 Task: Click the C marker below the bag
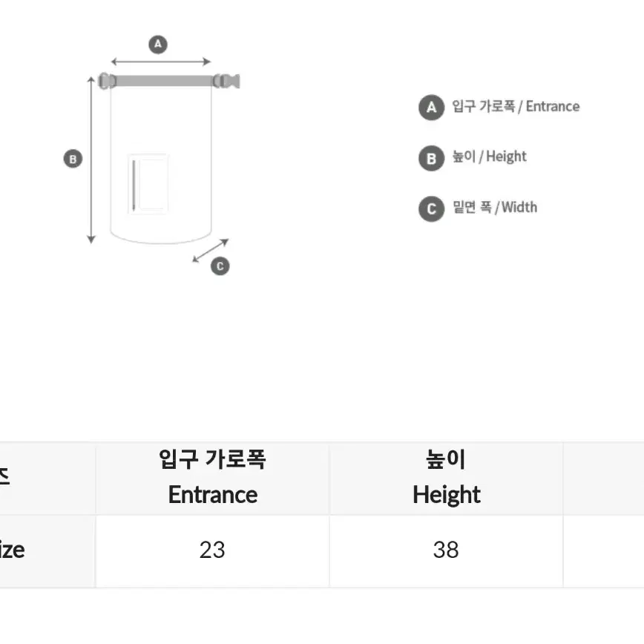[220, 266]
